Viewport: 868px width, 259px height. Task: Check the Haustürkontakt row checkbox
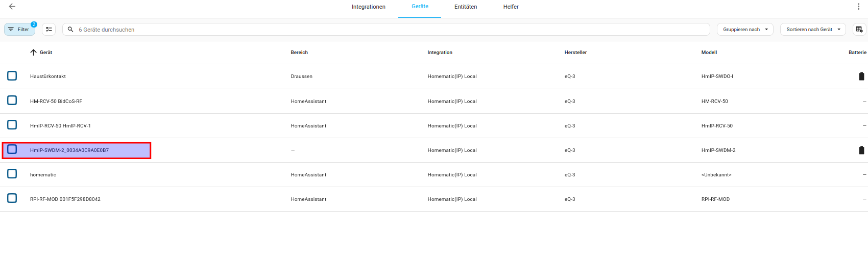12,76
